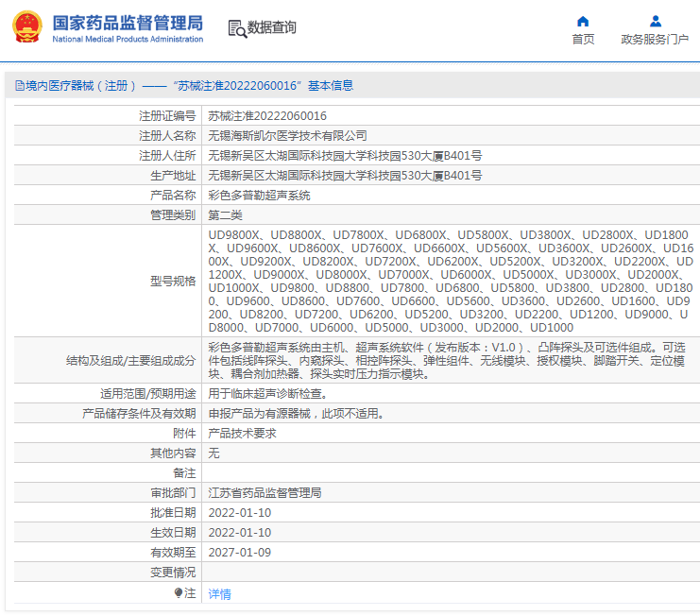Screen dimensions: 700x616
Task: Click the national emblem logo
Action: point(27,26)
